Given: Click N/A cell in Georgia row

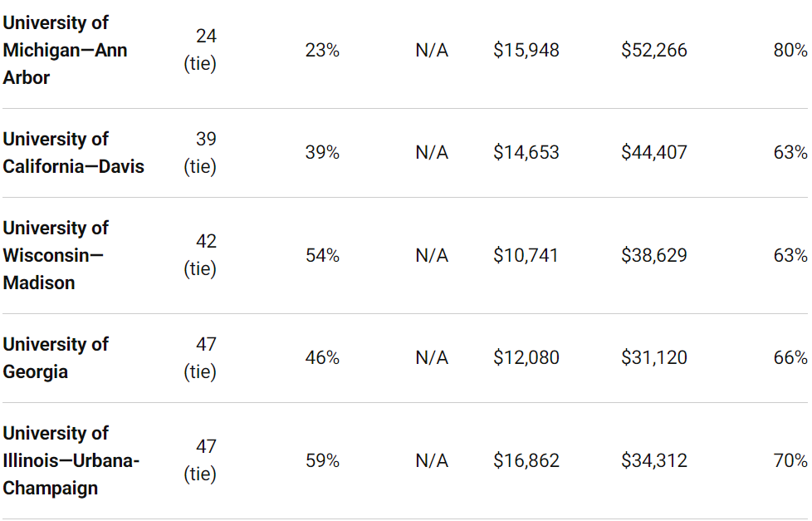Looking at the screenshot, I should [x=432, y=357].
